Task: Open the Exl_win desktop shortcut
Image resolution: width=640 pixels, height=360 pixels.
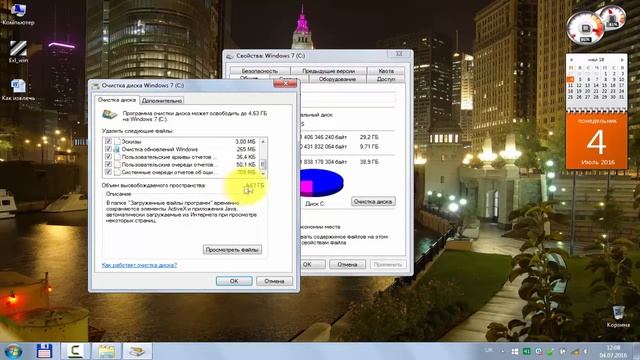Action: [18, 51]
